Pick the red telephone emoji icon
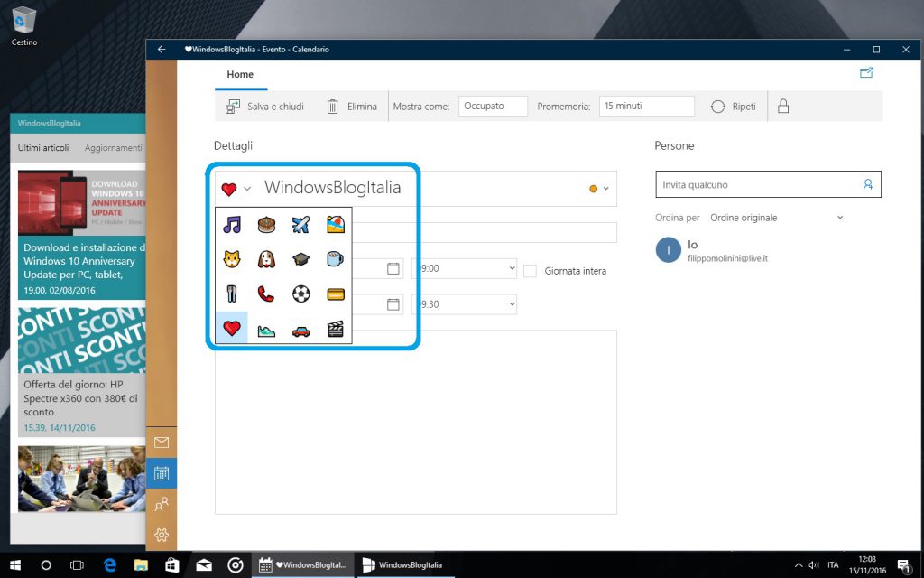This screenshot has height=578, width=924. [266, 294]
